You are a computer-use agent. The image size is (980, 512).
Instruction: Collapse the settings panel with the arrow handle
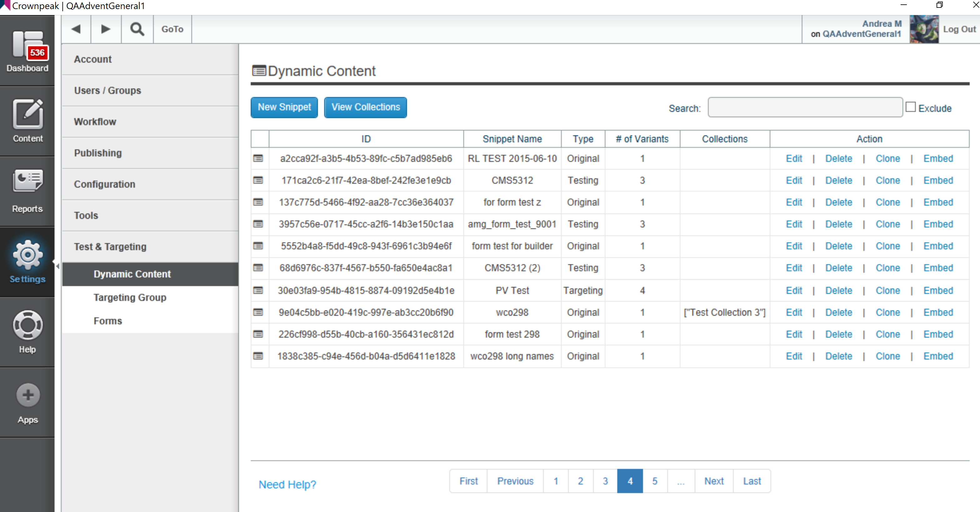pyautogui.click(x=58, y=266)
